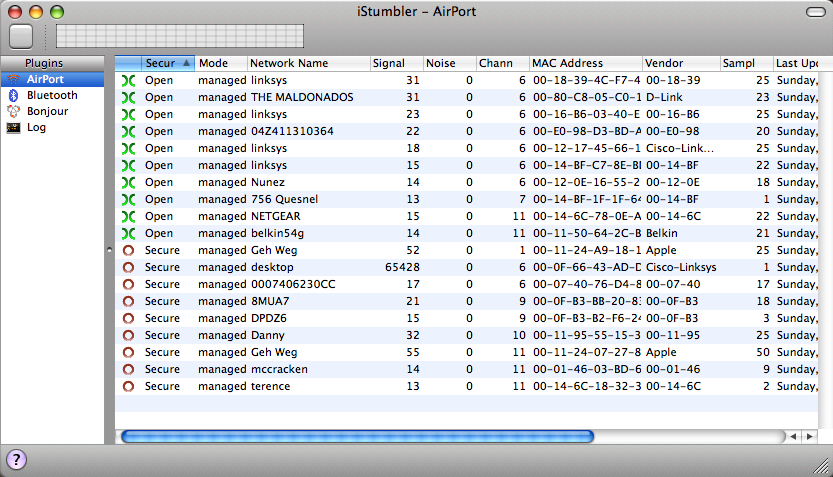Screen dimensions: 833x477
Task: Select the Danny network name
Action: click(268, 335)
